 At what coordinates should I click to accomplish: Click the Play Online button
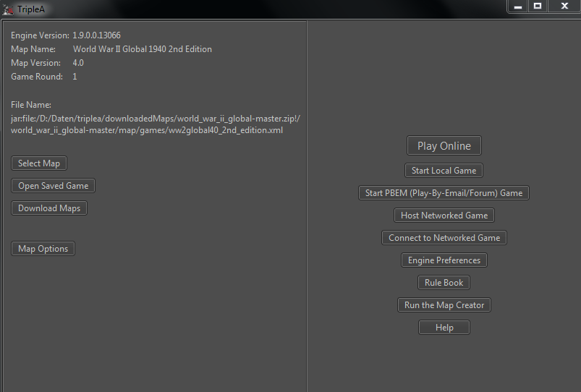click(444, 145)
